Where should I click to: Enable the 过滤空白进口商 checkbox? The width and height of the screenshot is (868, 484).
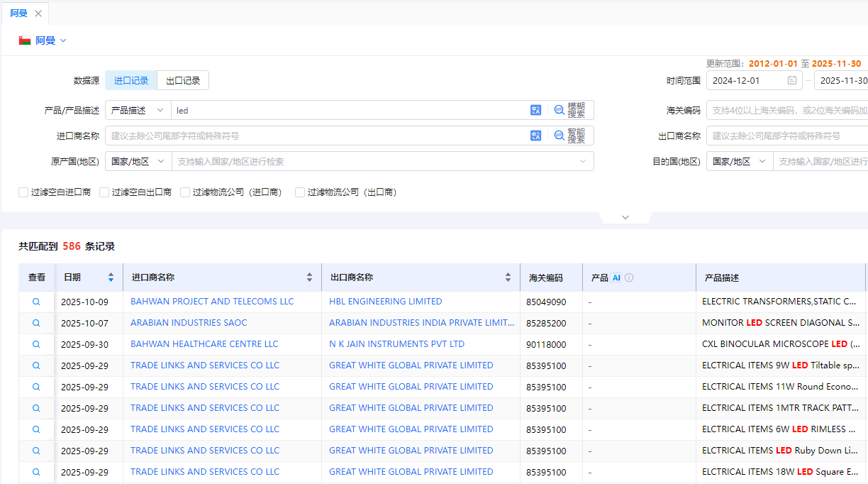pyautogui.click(x=23, y=192)
